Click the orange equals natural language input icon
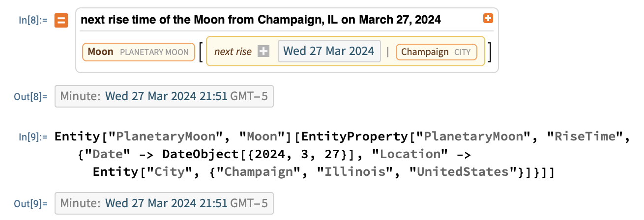 pyautogui.click(x=61, y=21)
